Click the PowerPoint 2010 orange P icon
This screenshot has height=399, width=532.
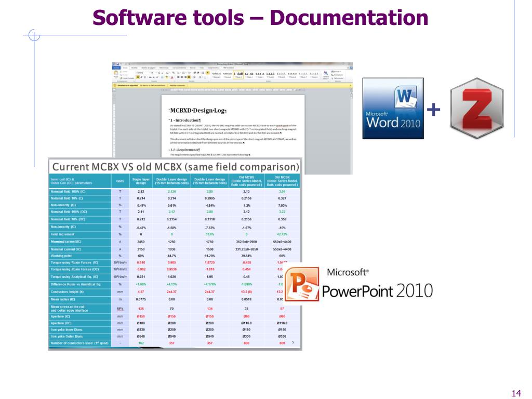(x=302, y=284)
